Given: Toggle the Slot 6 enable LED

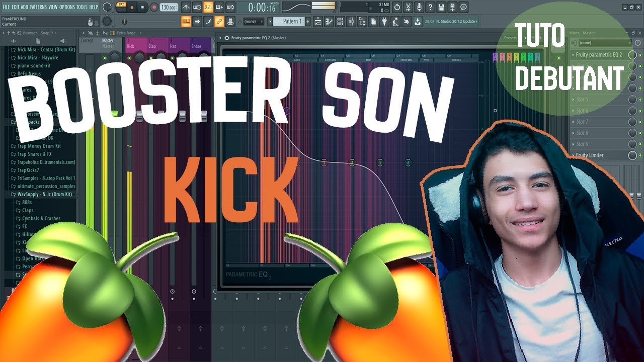Looking at the screenshot, I should coord(640,111).
